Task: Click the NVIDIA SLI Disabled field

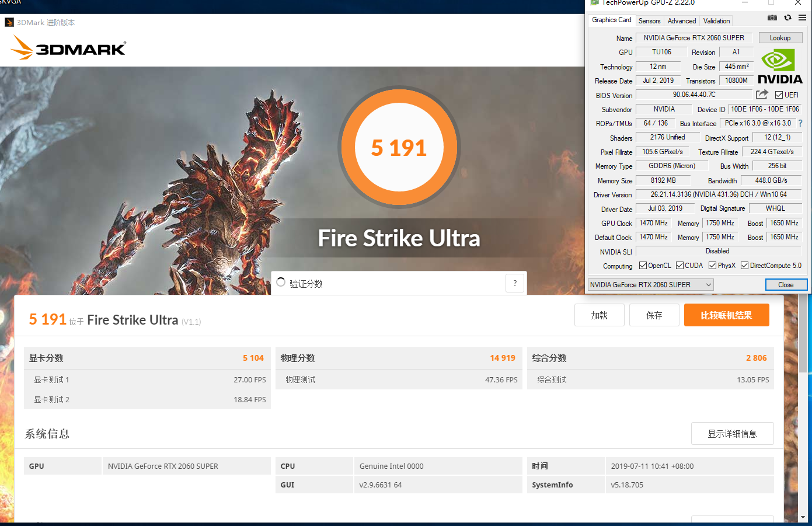Action: pyautogui.click(x=719, y=251)
